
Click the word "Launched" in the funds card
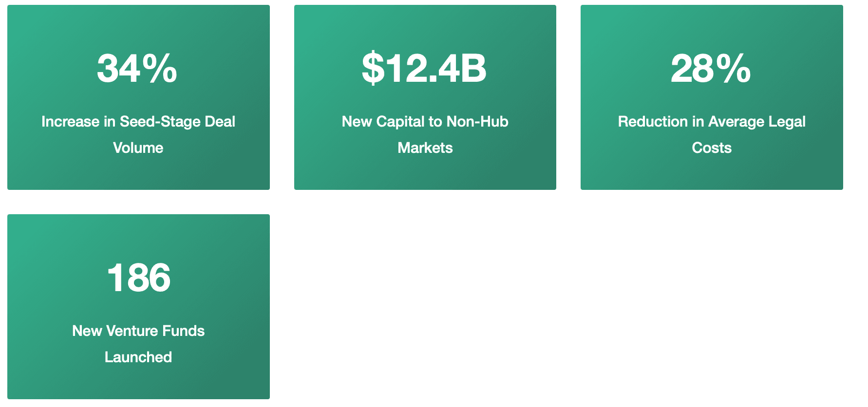(138, 357)
